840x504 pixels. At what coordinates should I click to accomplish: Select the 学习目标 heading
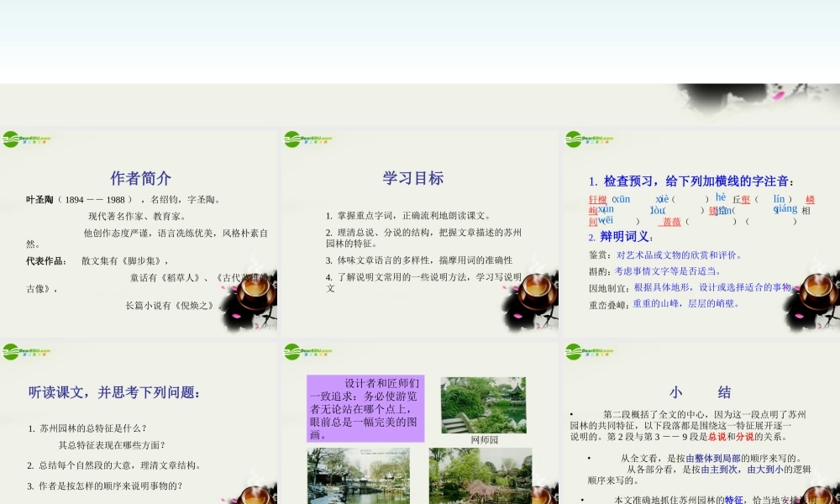coord(413,178)
